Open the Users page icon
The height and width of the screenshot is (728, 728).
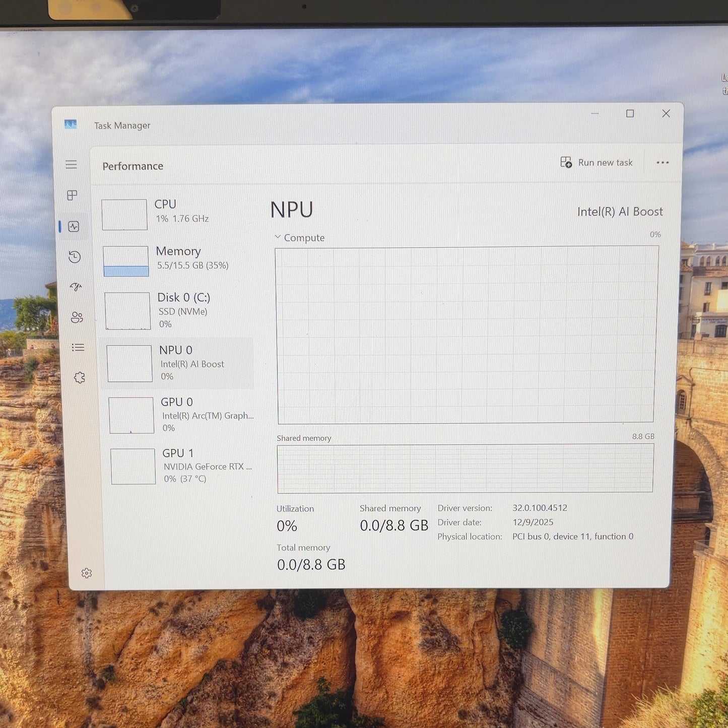(77, 317)
